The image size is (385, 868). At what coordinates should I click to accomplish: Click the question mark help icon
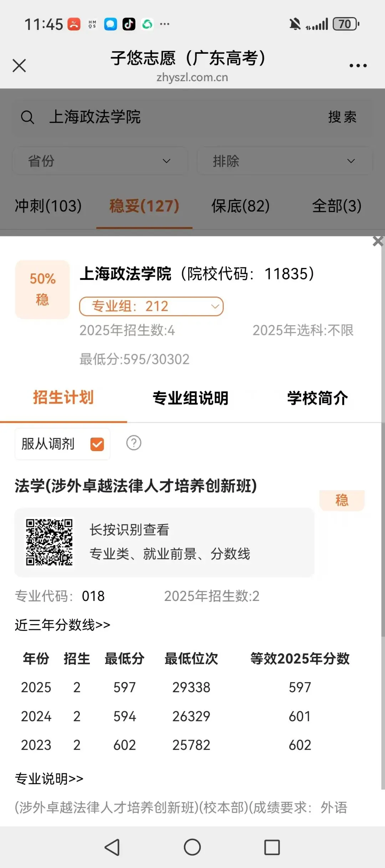(x=134, y=443)
